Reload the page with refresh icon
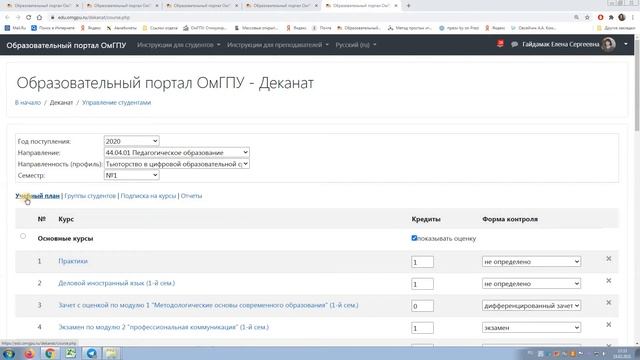 pos(28,18)
